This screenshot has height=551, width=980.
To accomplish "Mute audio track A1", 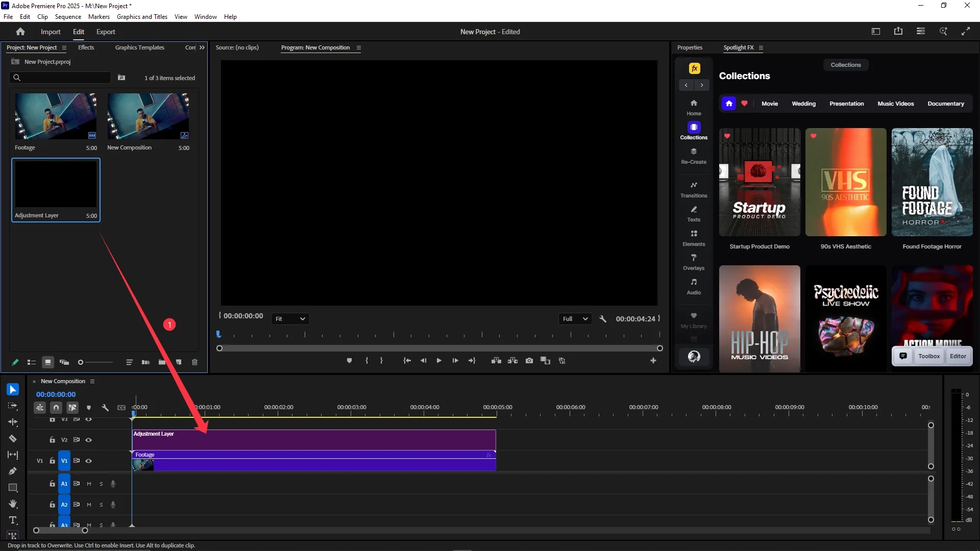I will [x=89, y=484].
